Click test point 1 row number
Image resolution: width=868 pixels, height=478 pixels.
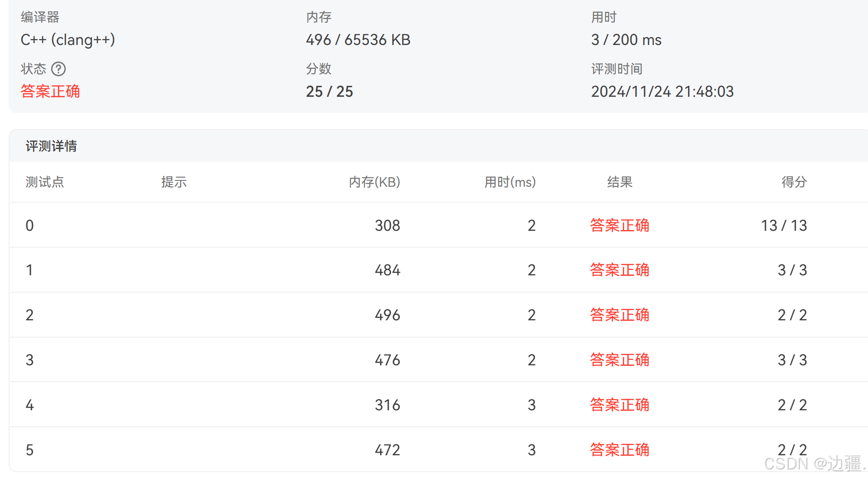(30, 270)
